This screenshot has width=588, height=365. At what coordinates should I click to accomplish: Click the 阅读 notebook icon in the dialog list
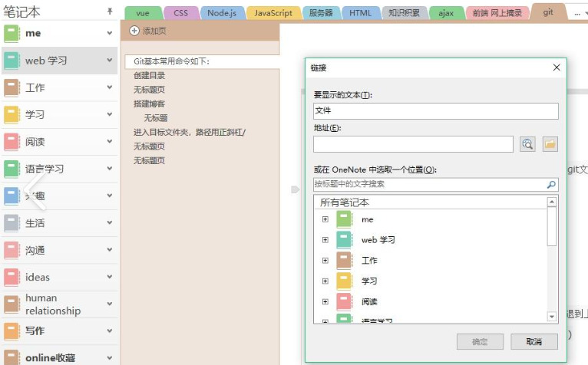tap(344, 302)
